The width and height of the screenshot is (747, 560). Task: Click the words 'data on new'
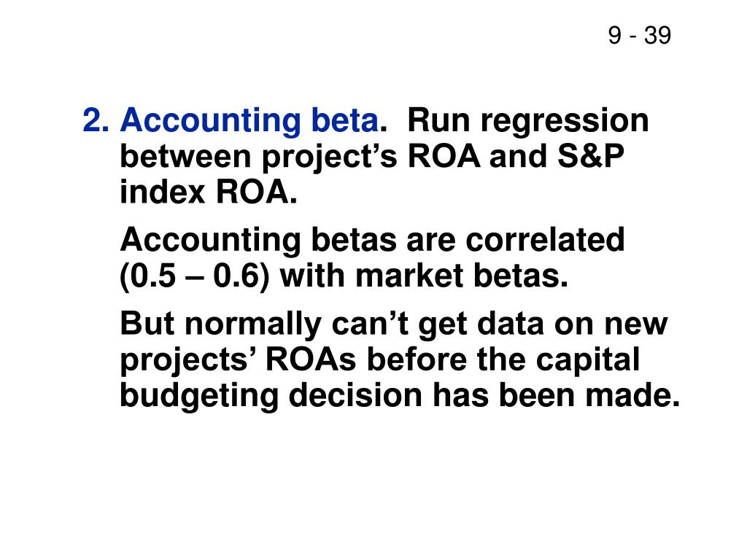(x=572, y=324)
